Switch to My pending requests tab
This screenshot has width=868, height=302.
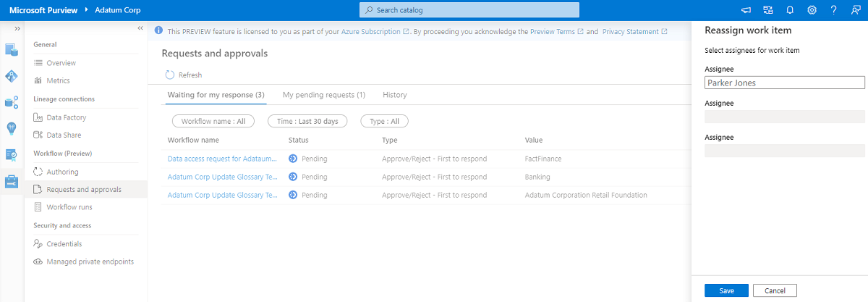pos(323,95)
